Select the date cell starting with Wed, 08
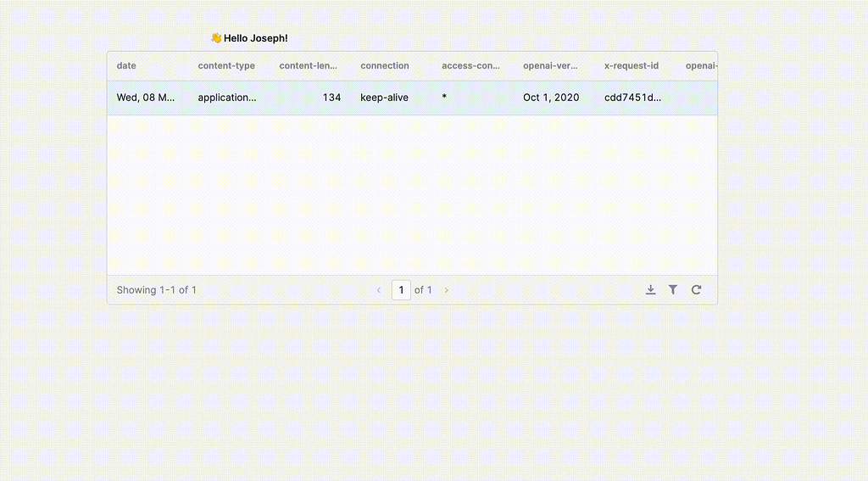 coord(146,98)
